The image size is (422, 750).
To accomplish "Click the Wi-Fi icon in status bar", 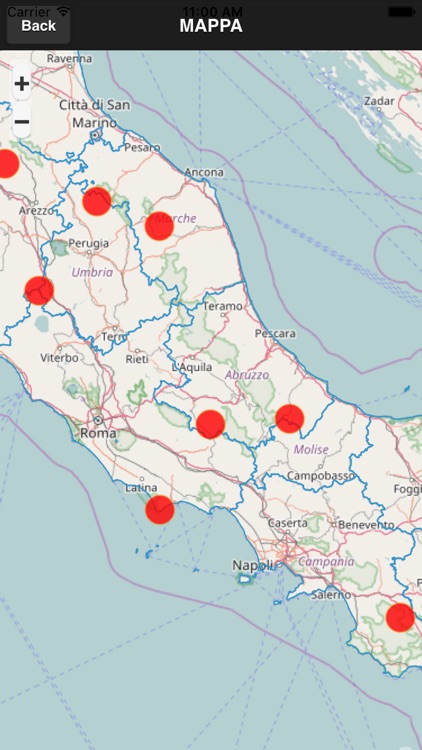I will pyautogui.click(x=63, y=11).
